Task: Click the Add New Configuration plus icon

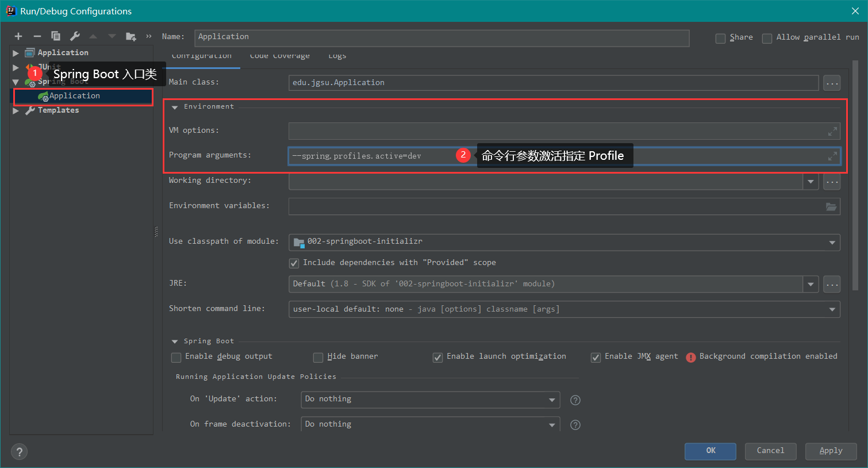Action: (18, 36)
